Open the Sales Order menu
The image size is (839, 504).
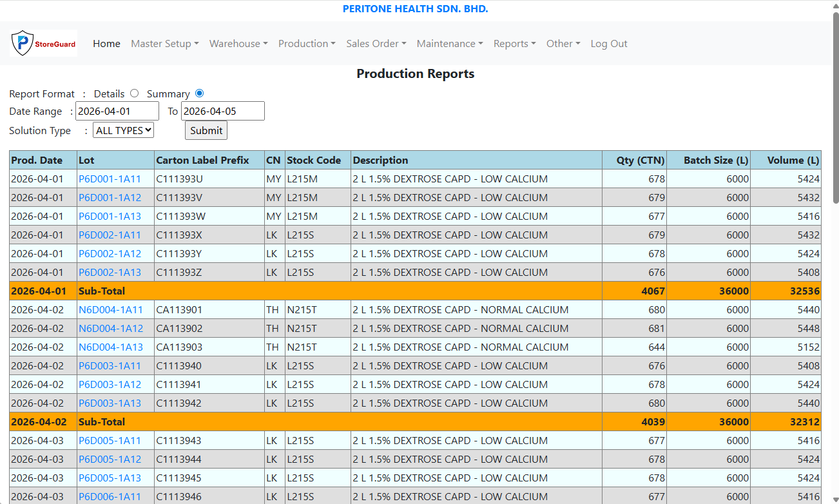(376, 44)
